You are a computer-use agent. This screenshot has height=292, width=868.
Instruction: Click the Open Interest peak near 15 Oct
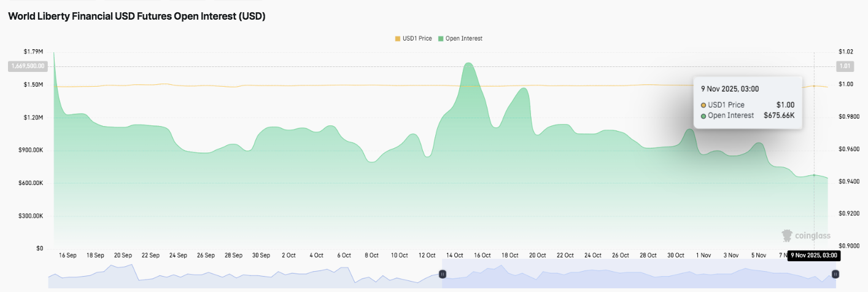[x=468, y=63]
